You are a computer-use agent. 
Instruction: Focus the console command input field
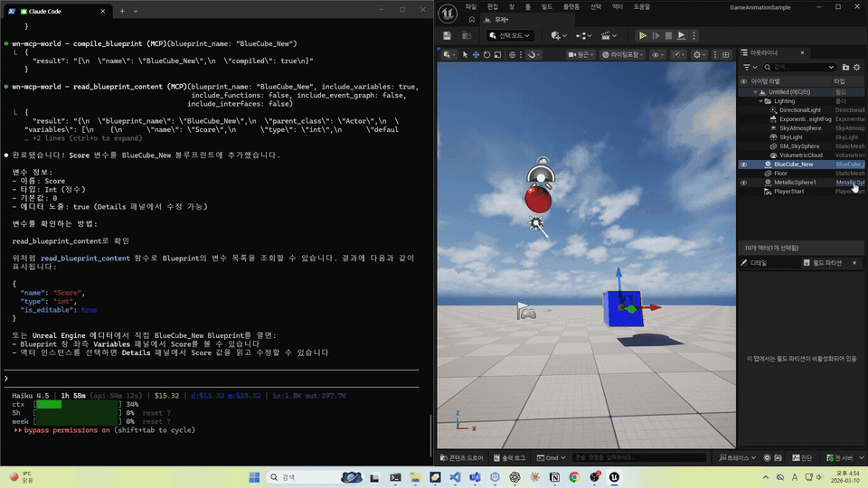click(639, 457)
